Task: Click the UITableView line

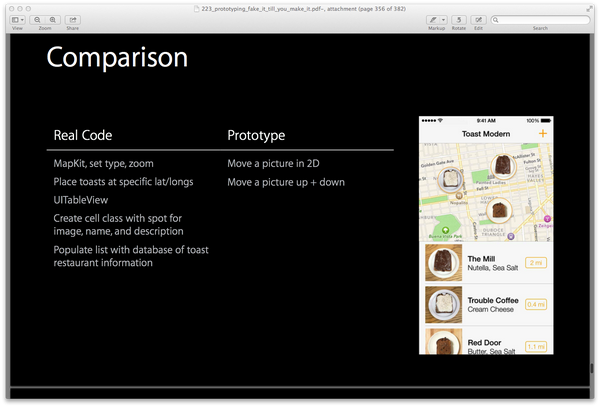Action: [x=81, y=200]
